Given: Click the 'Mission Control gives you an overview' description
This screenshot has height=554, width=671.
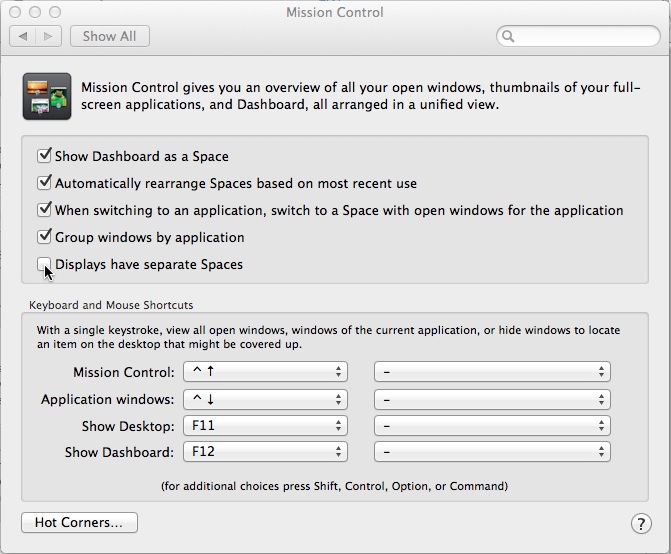Looking at the screenshot, I should tap(361, 96).
